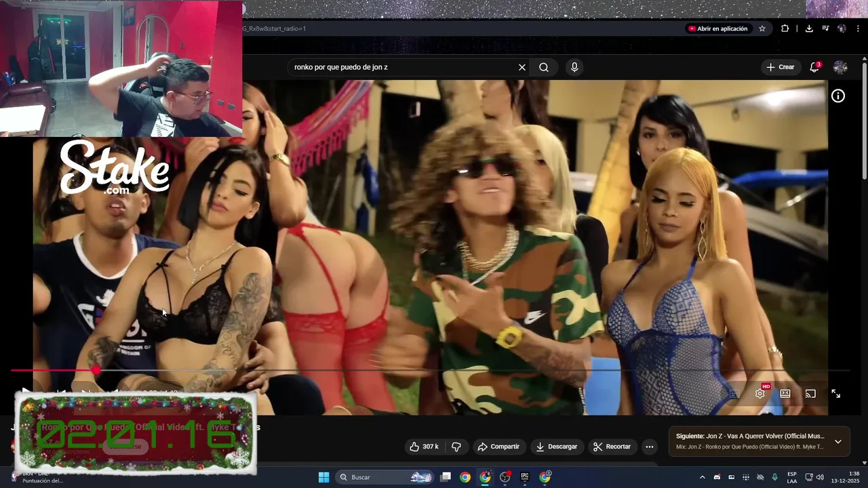Open Task View on taskbar
The height and width of the screenshot is (488, 868).
point(446,477)
